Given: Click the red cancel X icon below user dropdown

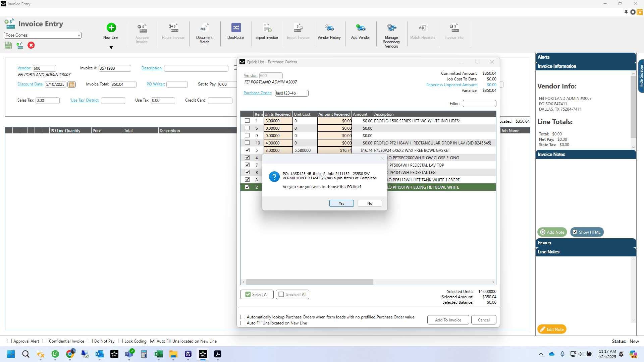Looking at the screenshot, I should (31, 45).
